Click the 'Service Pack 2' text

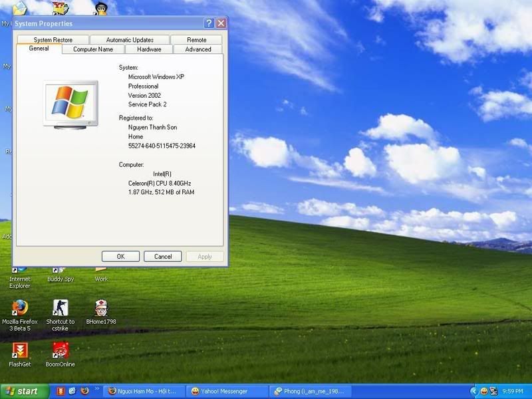147,104
